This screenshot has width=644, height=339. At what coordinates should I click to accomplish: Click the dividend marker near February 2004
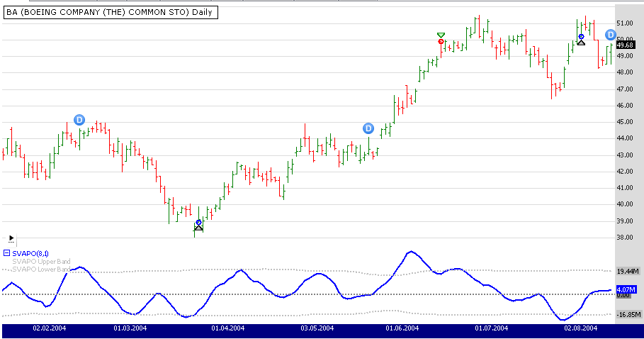[79, 120]
